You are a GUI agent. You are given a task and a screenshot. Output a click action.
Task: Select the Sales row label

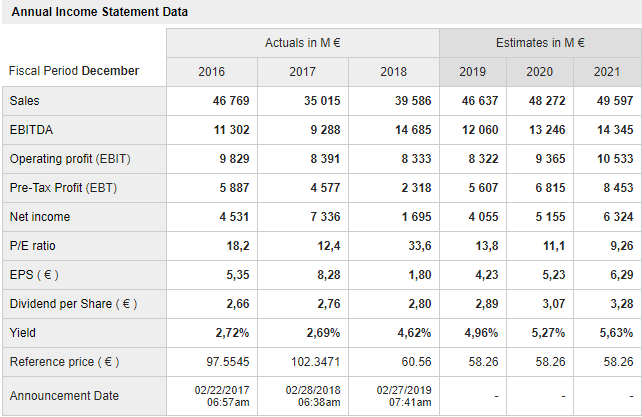[25, 101]
